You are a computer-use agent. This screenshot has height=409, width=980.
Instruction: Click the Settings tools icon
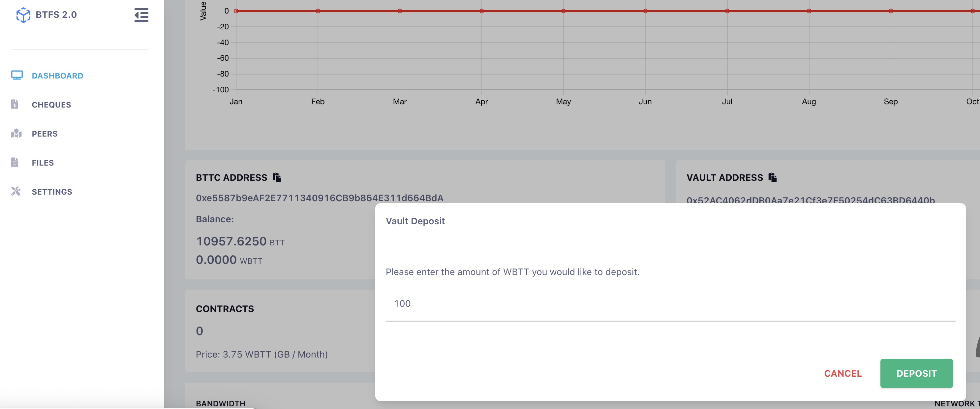click(15, 191)
